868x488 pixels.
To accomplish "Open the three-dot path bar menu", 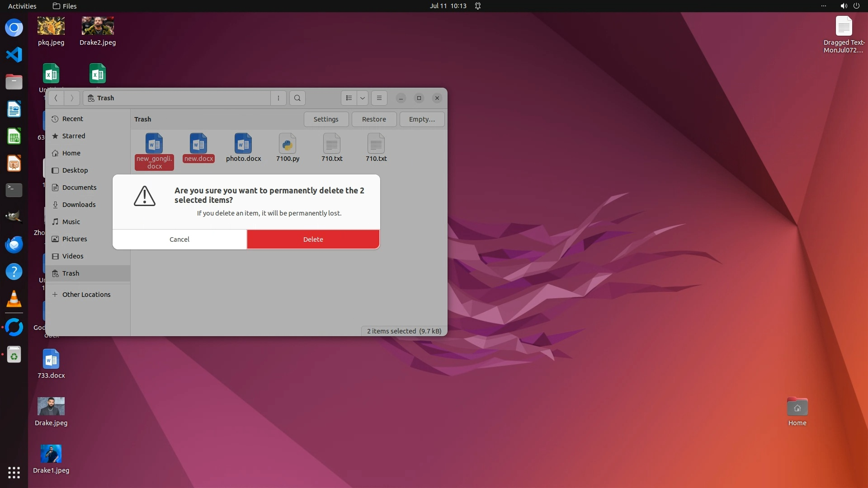I will click(278, 98).
